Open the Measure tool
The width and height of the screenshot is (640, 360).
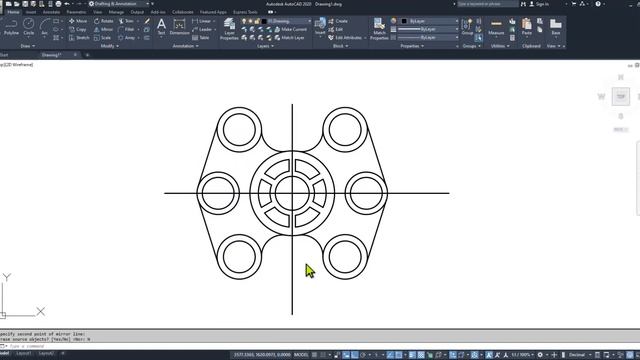click(496, 27)
